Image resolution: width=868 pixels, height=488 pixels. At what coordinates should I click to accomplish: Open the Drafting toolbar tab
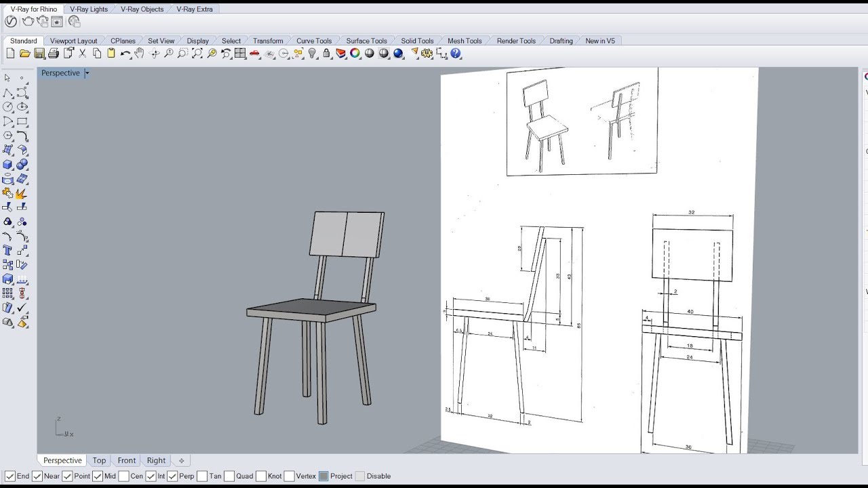[x=561, y=41]
